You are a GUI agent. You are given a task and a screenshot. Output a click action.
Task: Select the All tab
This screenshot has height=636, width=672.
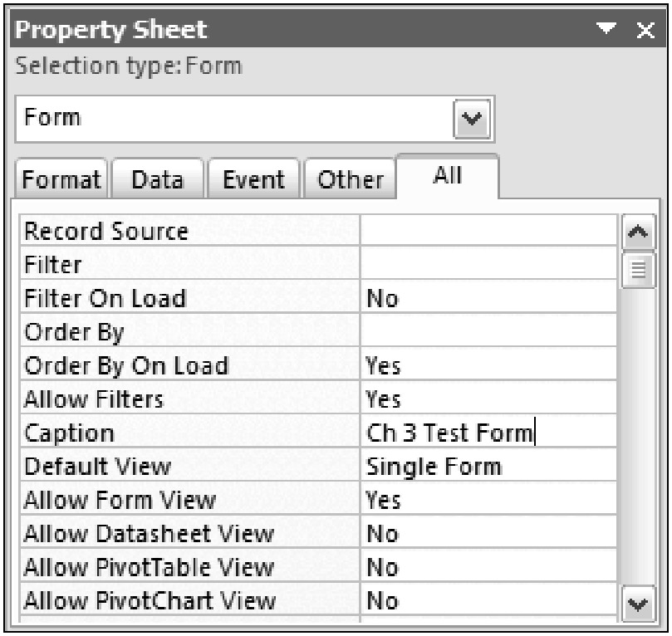pos(446,176)
